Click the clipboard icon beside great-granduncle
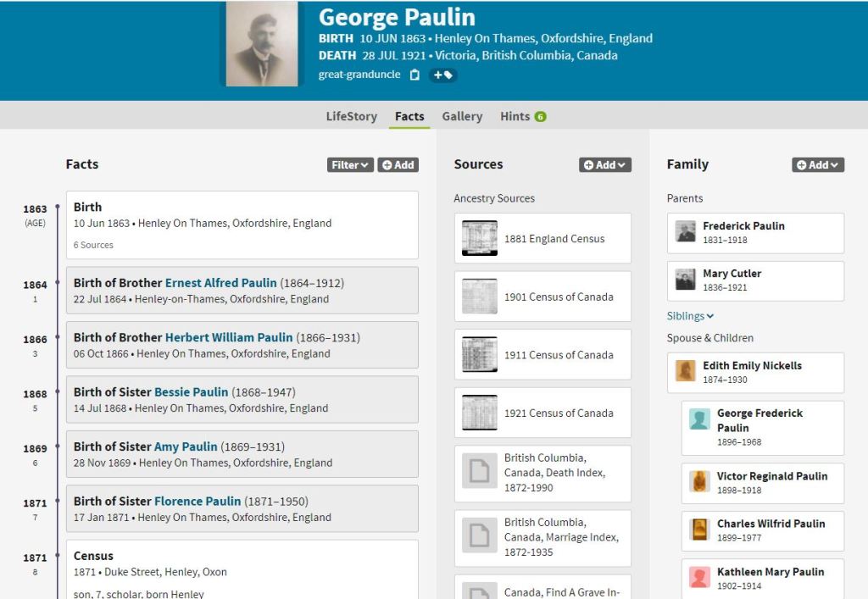868x599 pixels. click(415, 75)
